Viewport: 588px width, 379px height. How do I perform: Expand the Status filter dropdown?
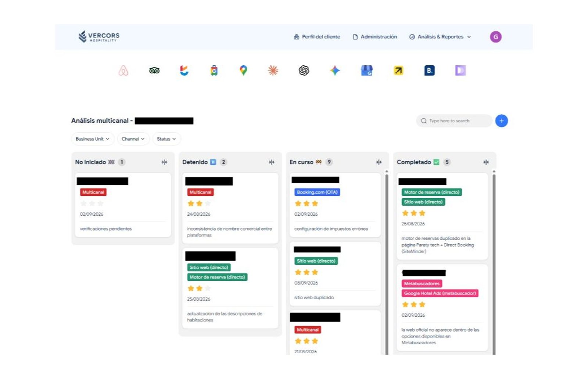[x=166, y=139]
